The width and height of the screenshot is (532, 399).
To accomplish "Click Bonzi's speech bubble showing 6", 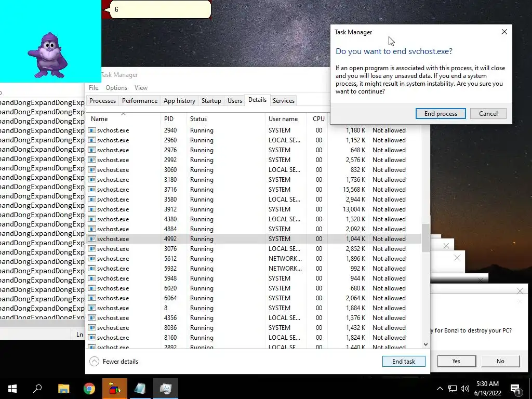I will pos(159,9).
